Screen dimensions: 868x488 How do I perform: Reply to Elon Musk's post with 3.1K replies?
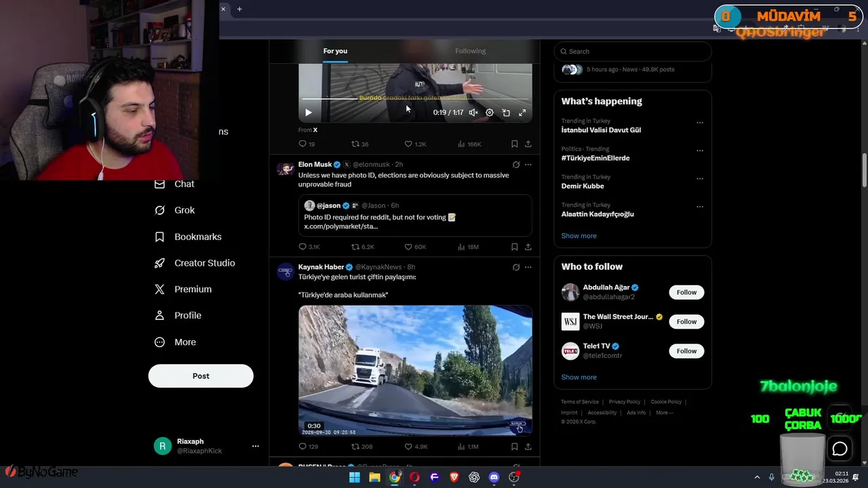coord(309,247)
